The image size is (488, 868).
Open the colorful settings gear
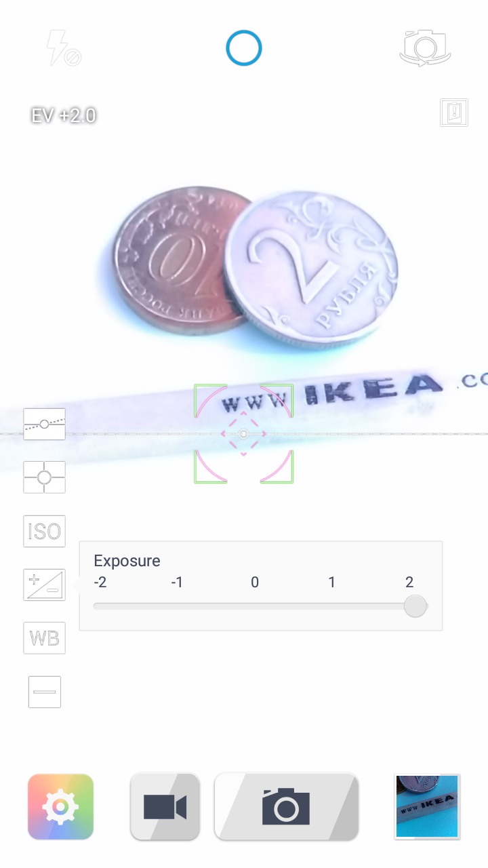click(60, 807)
